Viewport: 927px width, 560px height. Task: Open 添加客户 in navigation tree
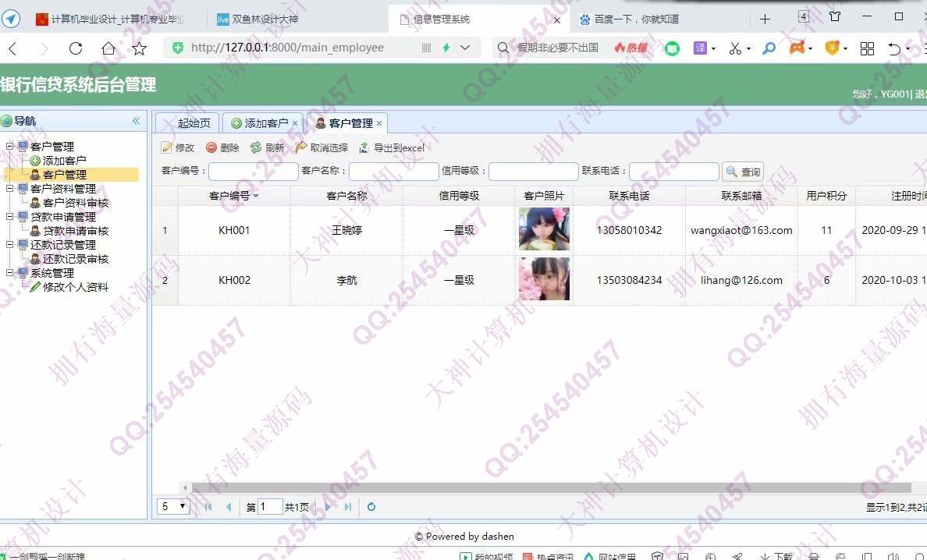[65, 161]
